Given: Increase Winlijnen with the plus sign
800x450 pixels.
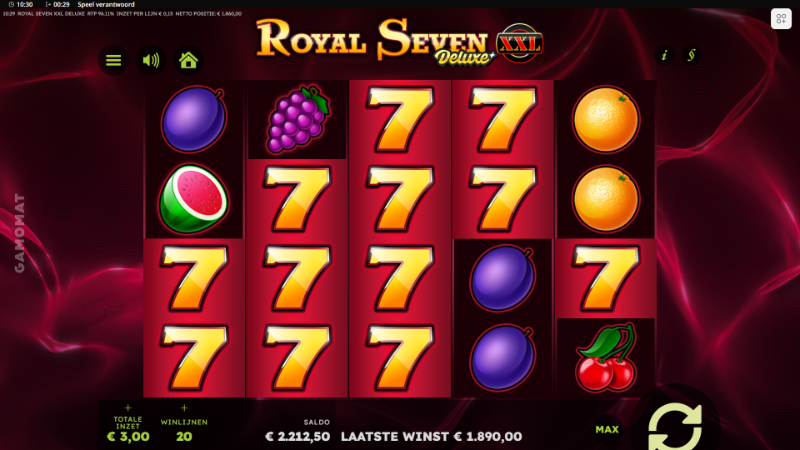Looking at the screenshot, I should pos(184,408).
